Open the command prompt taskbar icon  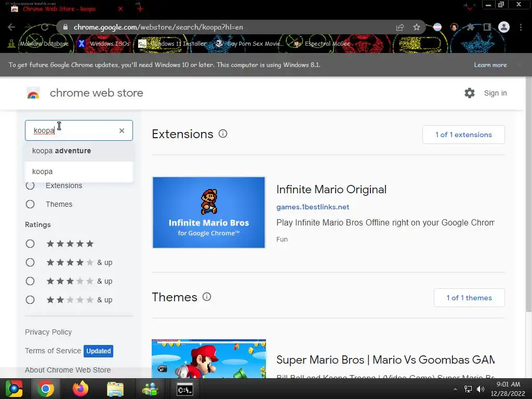pyautogui.click(x=185, y=390)
